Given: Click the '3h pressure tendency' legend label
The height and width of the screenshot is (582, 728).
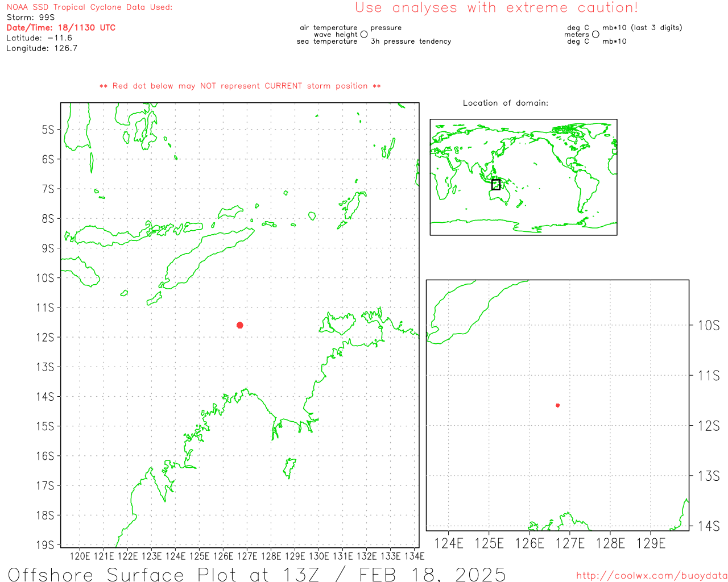Looking at the screenshot, I should click(411, 41).
